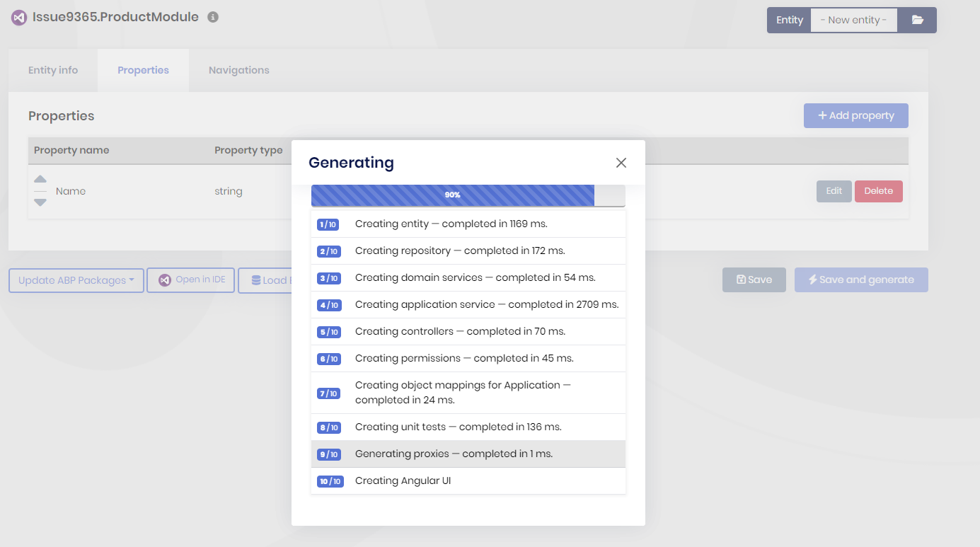Open the entity folder icon button

coord(917,20)
